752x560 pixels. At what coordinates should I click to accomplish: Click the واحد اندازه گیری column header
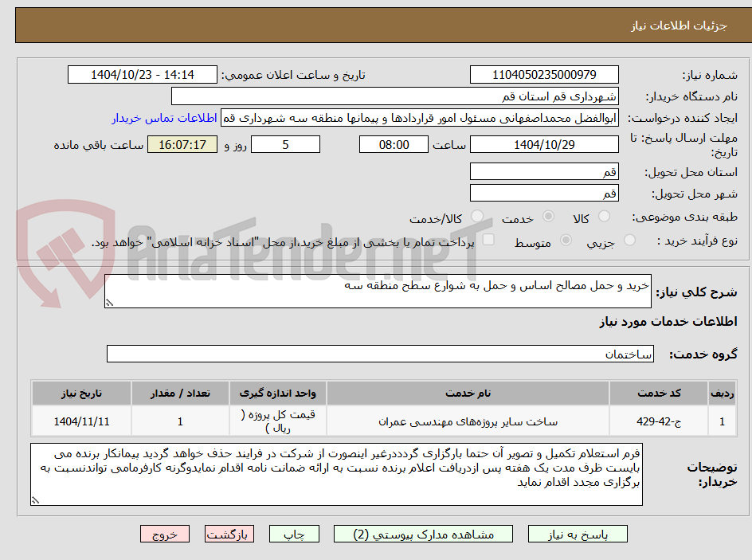point(278,394)
